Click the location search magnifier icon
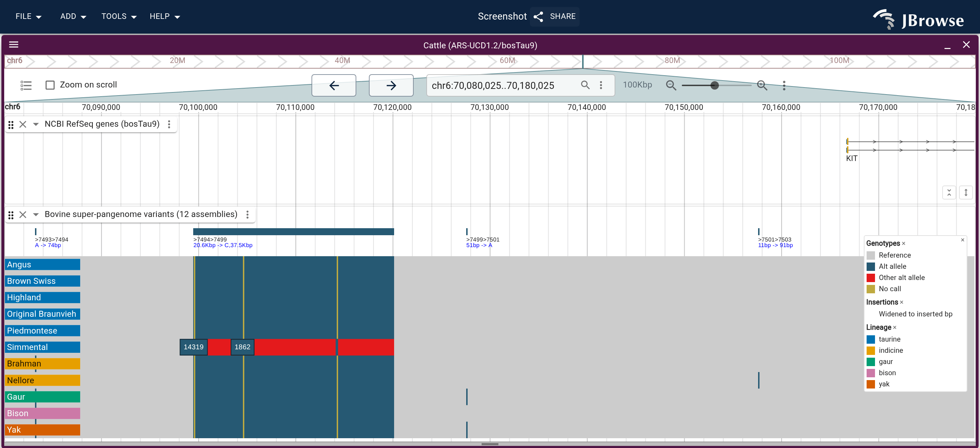980x448 pixels. 585,85
